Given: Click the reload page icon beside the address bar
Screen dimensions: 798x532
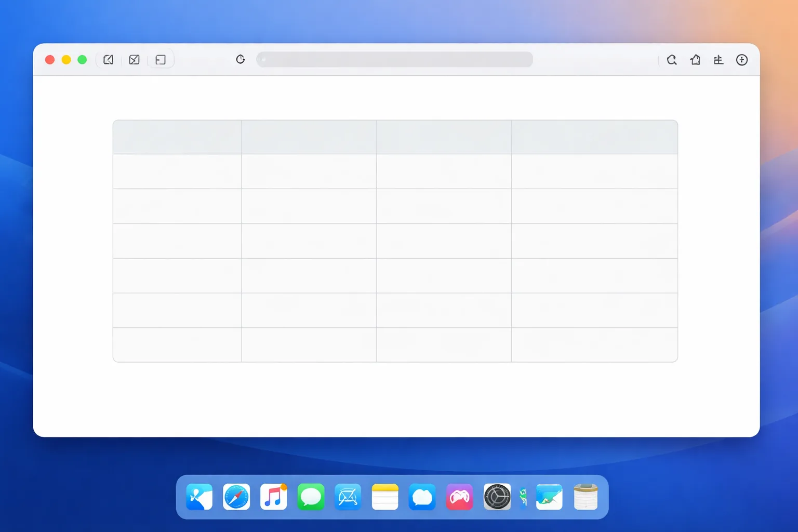Looking at the screenshot, I should point(240,59).
